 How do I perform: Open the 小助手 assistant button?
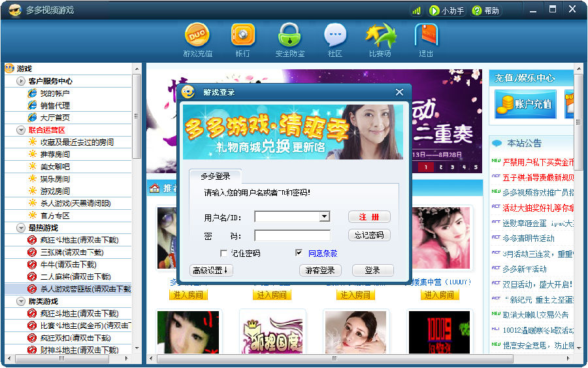point(447,10)
